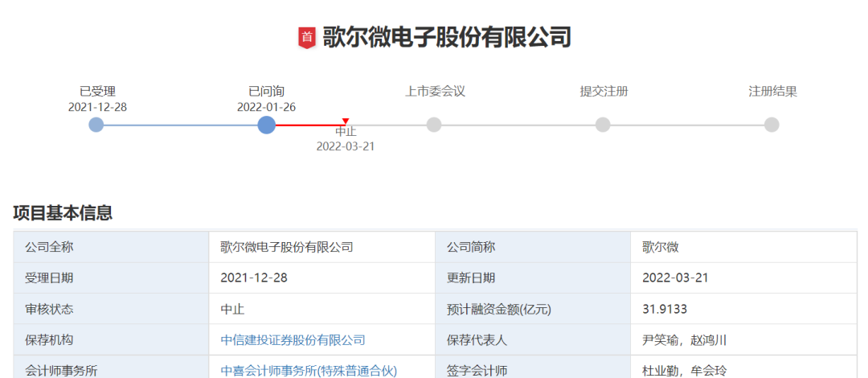Open the 中喜会计师事务所(特殊普通合伙) link

point(309,371)
